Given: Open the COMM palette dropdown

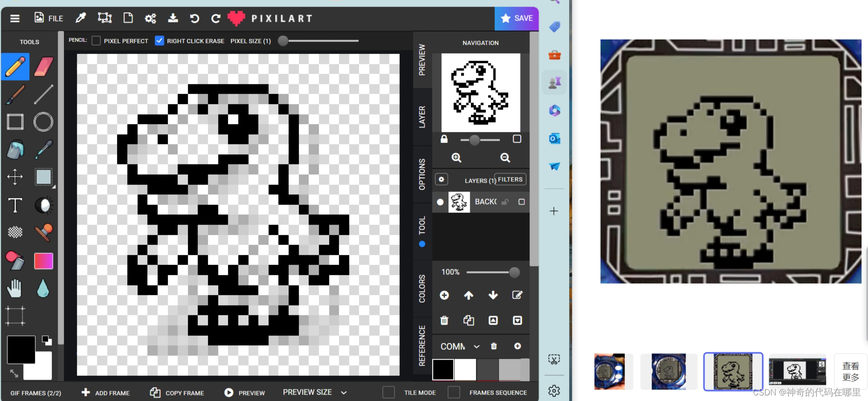Looking at the screenshot, I should (460, 347).
